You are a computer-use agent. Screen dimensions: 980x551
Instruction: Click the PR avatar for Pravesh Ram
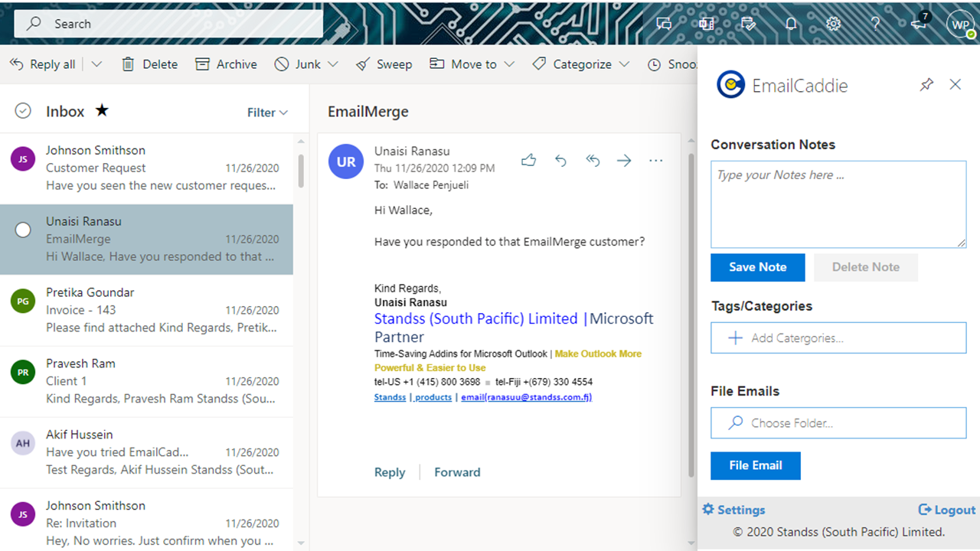coord(23,372)
